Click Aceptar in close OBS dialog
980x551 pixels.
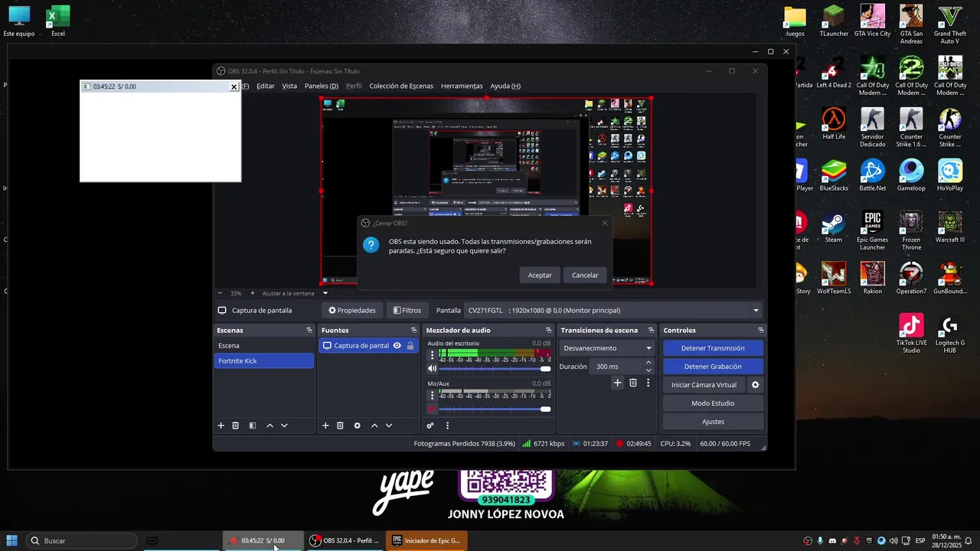(x=540, y=275)
